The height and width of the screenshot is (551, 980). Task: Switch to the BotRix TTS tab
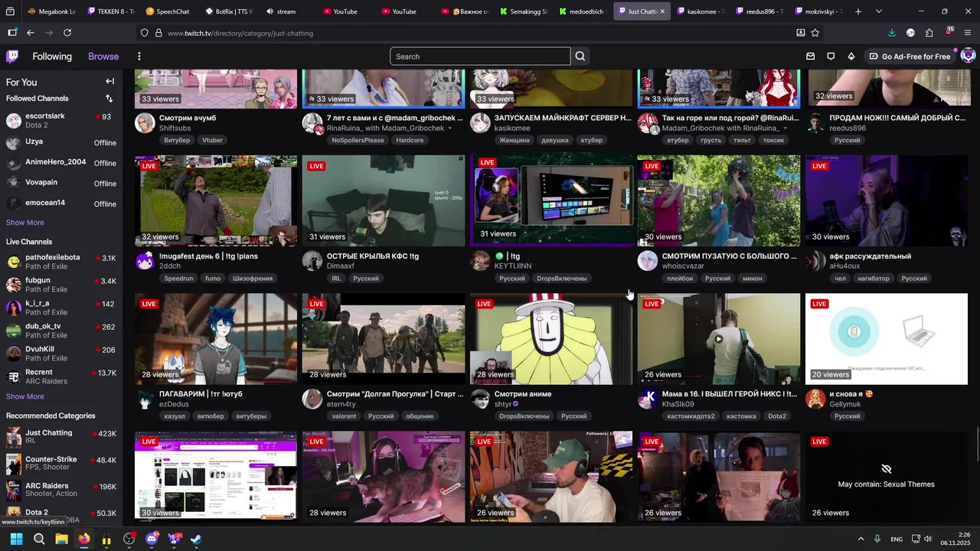click(x=228, y=11)
